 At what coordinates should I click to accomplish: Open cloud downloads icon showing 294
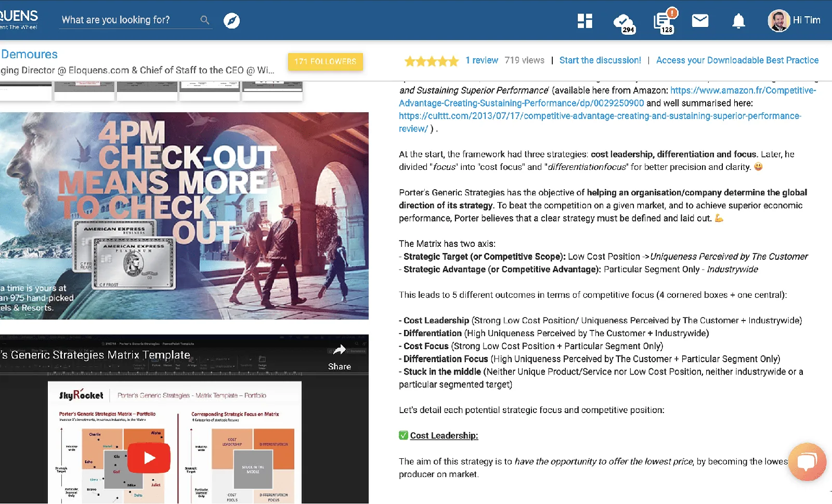click(623, 23)
